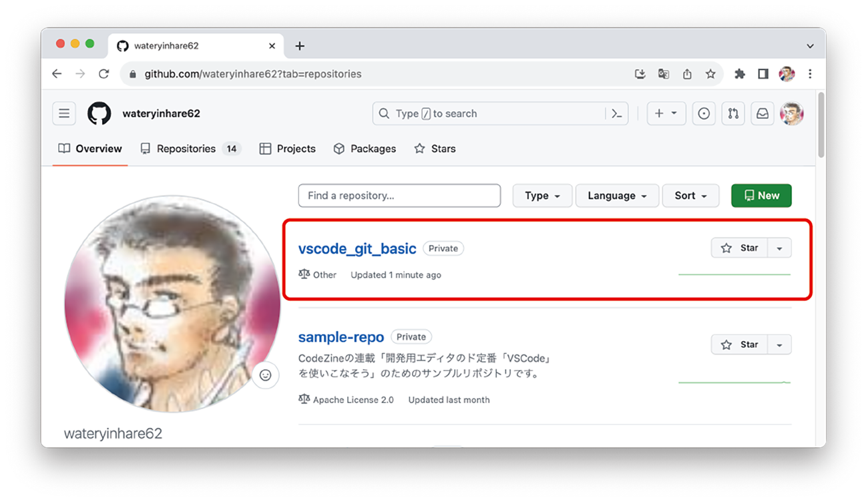Image resolution: width=868 pixels, height=502 pixels.
Task: Open the Pull requests icon in header
Action: (x=733, y=113)
